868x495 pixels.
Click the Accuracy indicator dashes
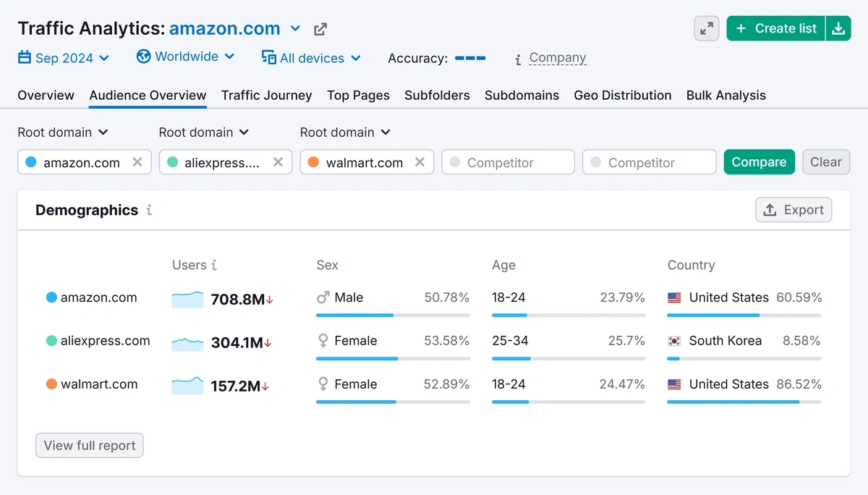[x=470, y=58]
